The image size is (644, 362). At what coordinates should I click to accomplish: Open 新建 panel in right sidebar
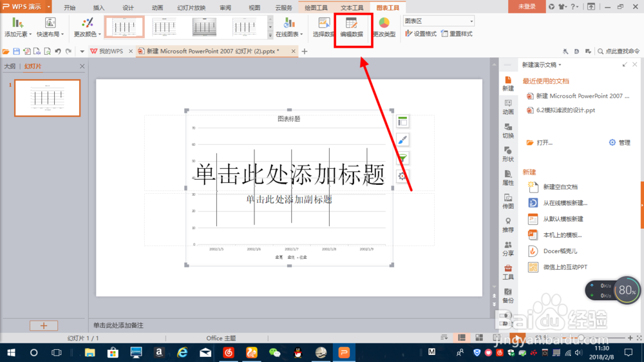[x=508, y=84]
